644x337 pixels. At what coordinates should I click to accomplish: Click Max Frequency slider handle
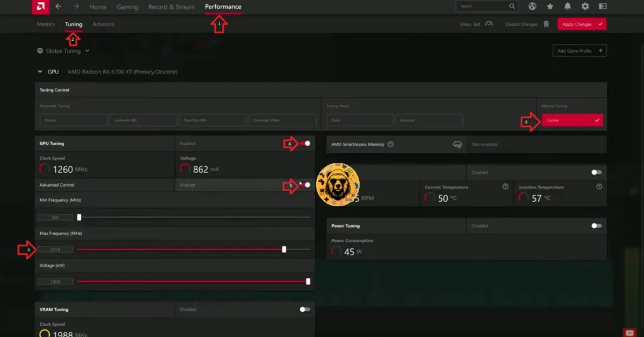click(x=284, y=249)
